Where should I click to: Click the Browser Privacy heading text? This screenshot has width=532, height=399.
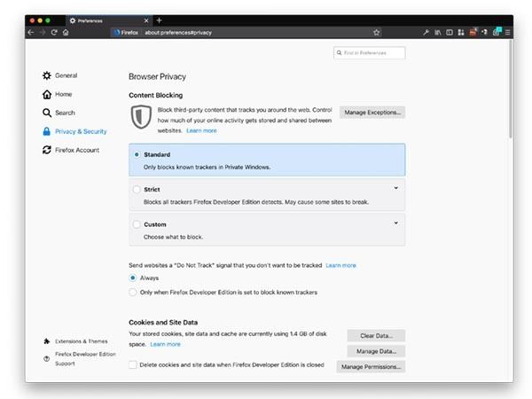(158, 76)
